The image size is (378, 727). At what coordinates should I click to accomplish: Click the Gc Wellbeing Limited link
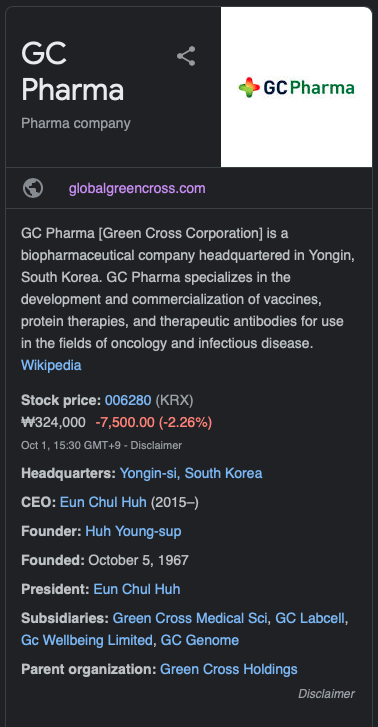(87, 640)
